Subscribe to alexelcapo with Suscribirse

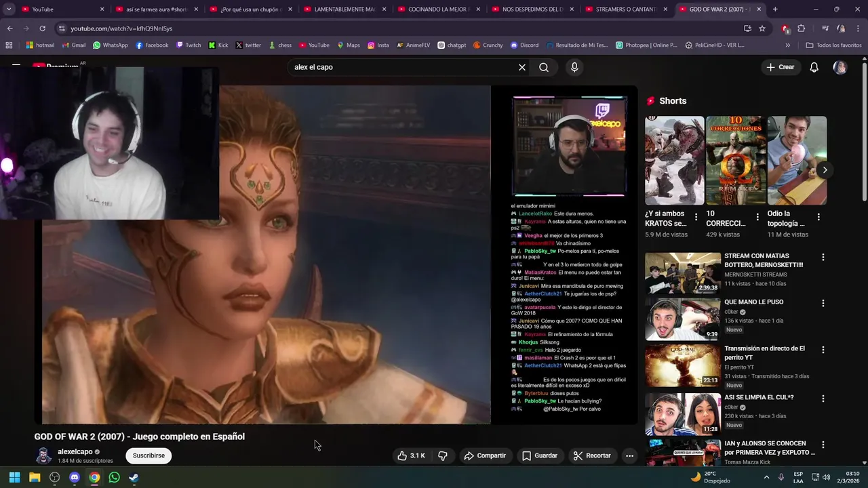coord(149,455)
